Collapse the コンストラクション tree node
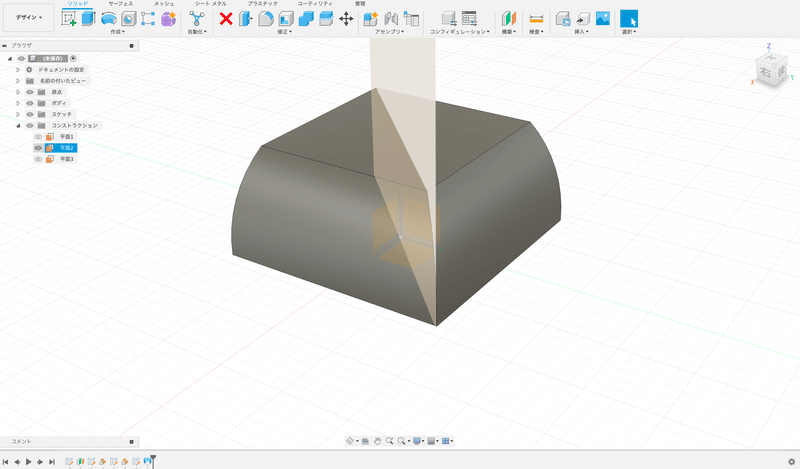 click(x=18, y=126)
